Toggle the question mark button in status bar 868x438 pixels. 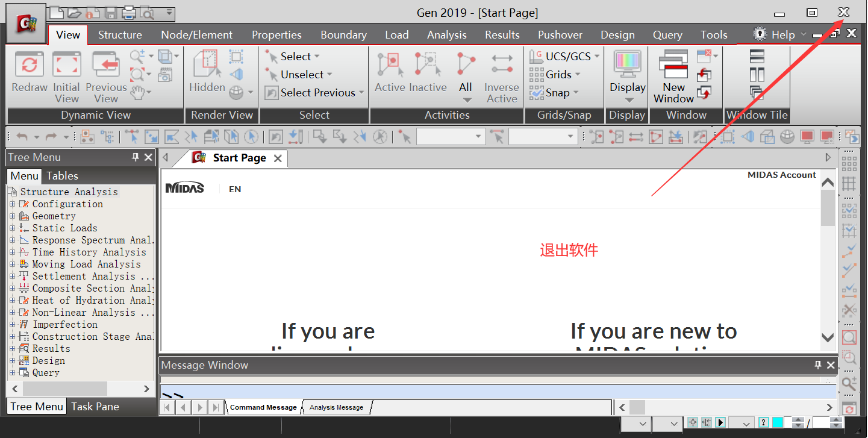point(763,423)
